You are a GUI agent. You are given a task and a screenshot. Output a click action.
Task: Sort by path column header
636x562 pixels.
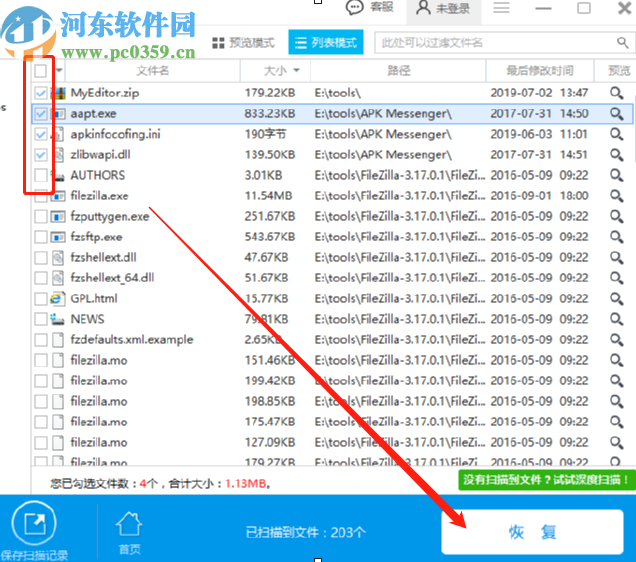399,71
